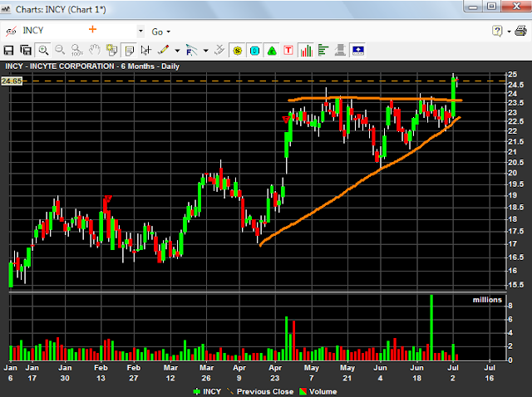Click the blue panel icon with up arrow
Viewport: 532px width, 397px height.
(x=358, y=51)
